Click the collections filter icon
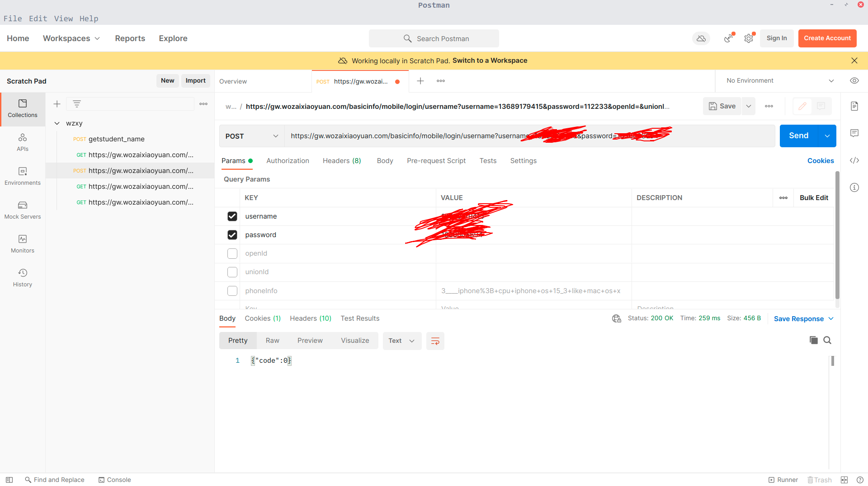The width and height of the screenshot is (868, 486). coord(77,104)
